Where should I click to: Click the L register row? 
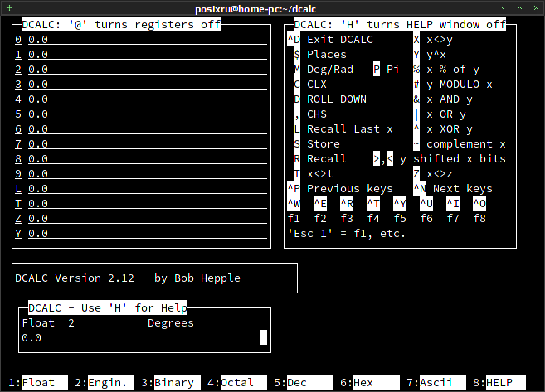tap(141, 189)
